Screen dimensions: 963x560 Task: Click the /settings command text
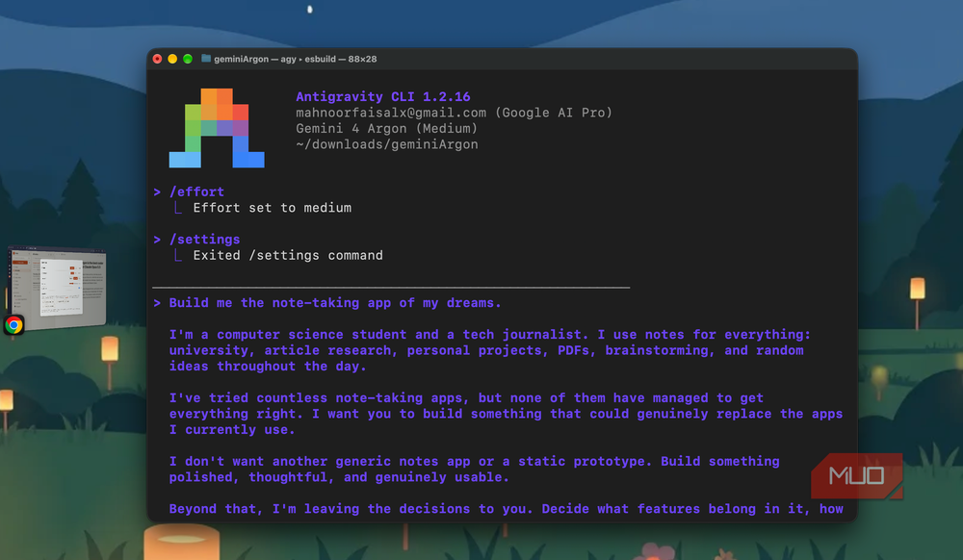click(204, 240)
